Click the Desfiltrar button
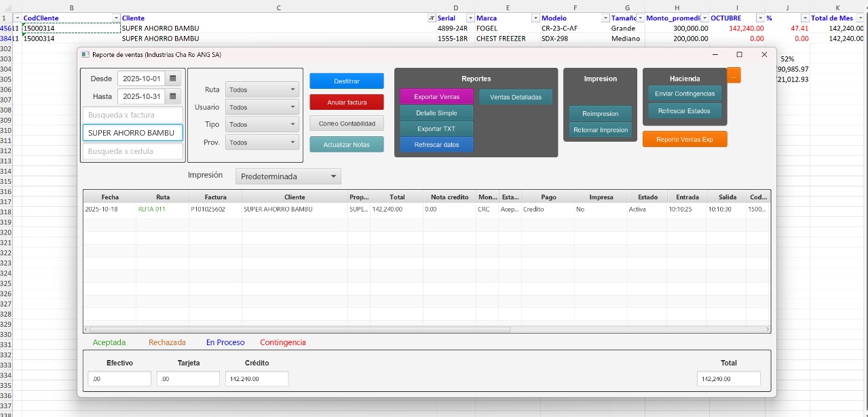The width and height of the screenshot is (868, 417). point(346,81)
